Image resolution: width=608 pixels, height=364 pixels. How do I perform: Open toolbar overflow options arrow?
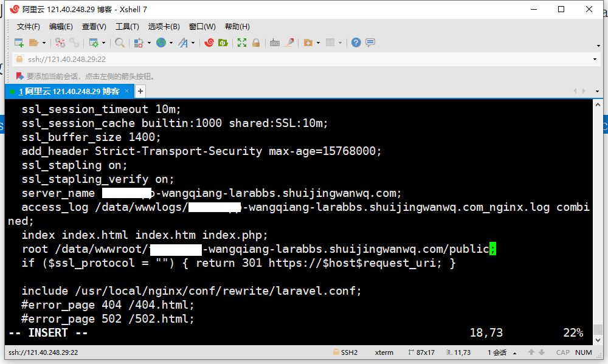tap(599, 46)
